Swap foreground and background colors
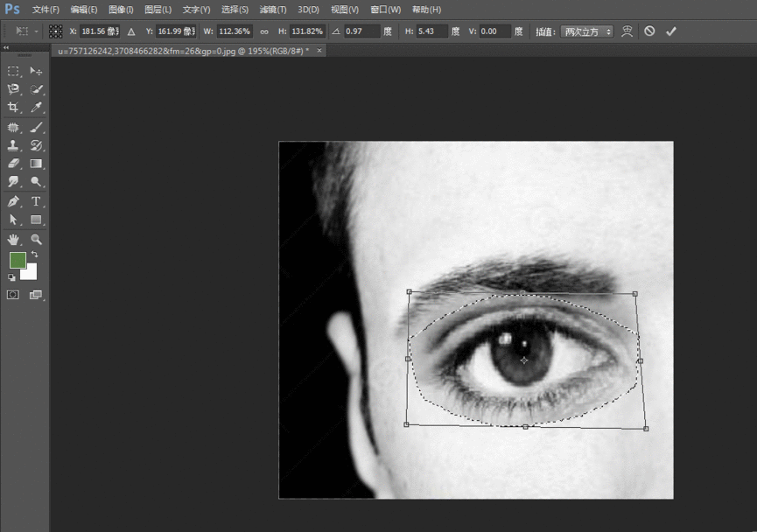This screenshot has width=757, height=532. (36, 255)
